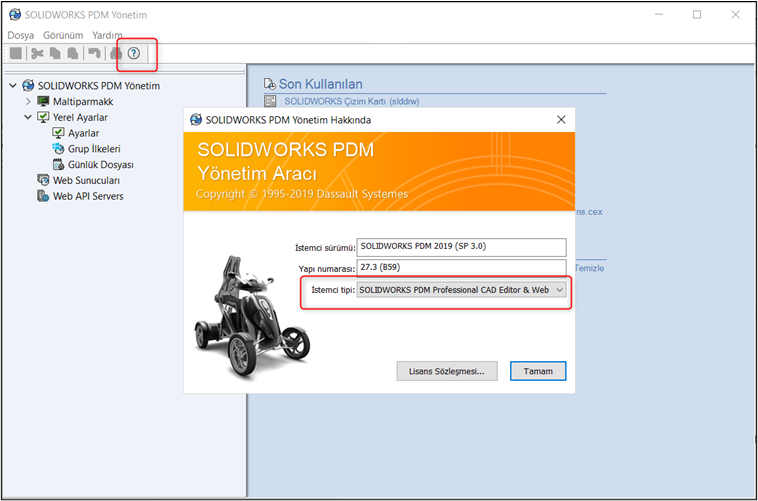Open the SOLIDWORKS Çizim Kartı (slddrw) link

click(352, 101)
